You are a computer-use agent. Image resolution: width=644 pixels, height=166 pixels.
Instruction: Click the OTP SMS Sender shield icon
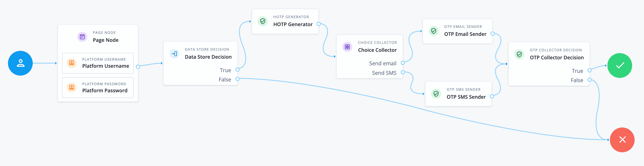point(436,94)
